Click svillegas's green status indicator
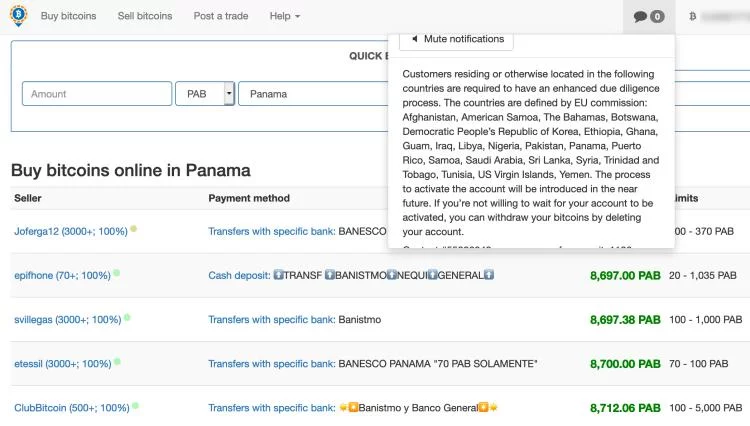The height and width of the screenshot is (426, 750). pyautogui.click(x=127, y=317)
